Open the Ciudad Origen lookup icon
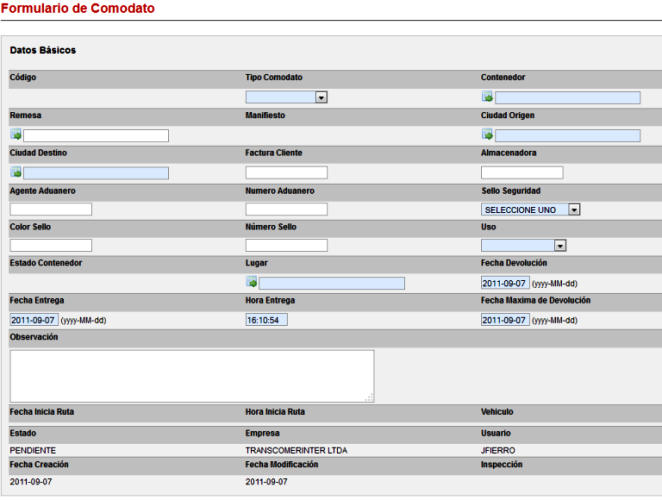The height and width of the screenshot is (500, 662). tap(487, 135)
